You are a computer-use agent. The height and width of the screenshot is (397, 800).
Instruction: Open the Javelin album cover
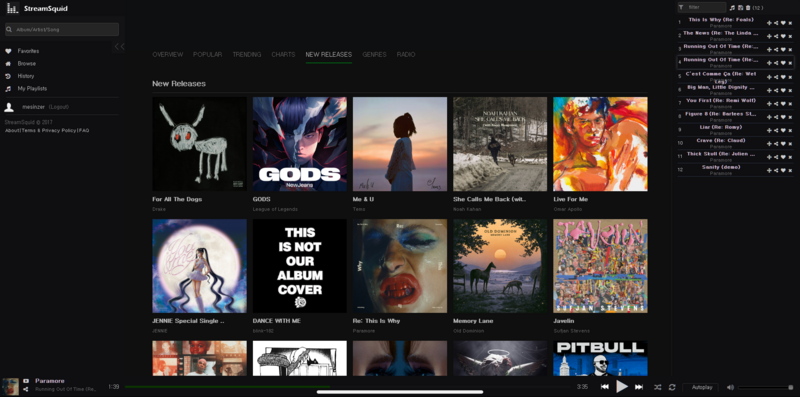coord(600,266)
